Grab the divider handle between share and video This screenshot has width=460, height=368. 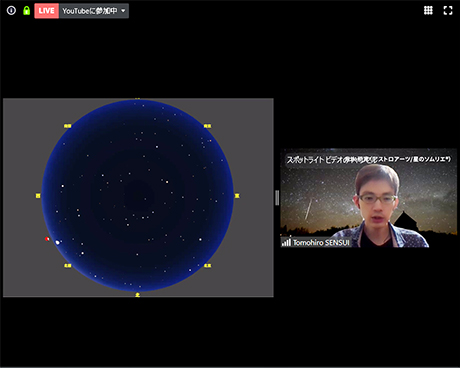[x=277, y=198]
